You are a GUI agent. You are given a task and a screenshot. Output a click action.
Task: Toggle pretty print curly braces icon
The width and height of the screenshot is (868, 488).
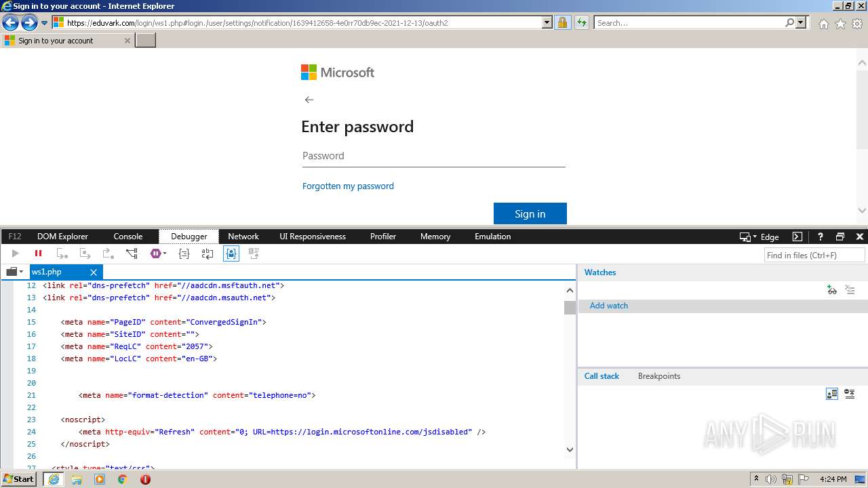click(x=184, y=253)
